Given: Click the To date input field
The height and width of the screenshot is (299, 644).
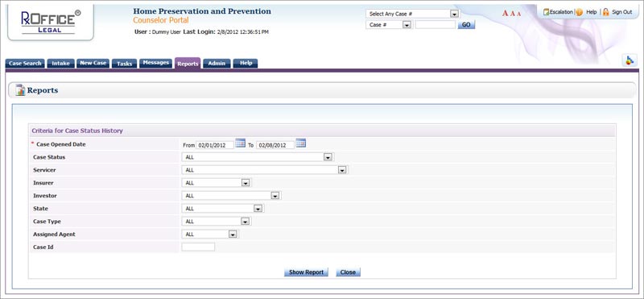Looking at the screenshot, I should point(275,145).
